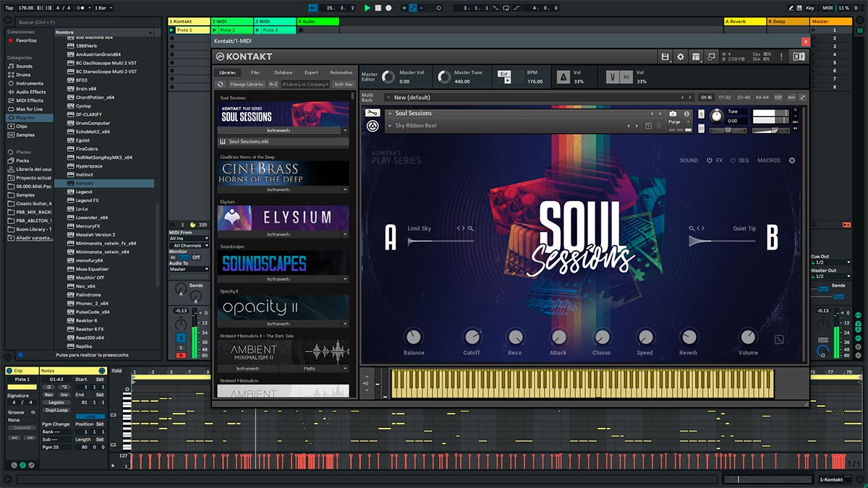Click the Instr Nau button
868x488 pixels.
tap(343, 85)
